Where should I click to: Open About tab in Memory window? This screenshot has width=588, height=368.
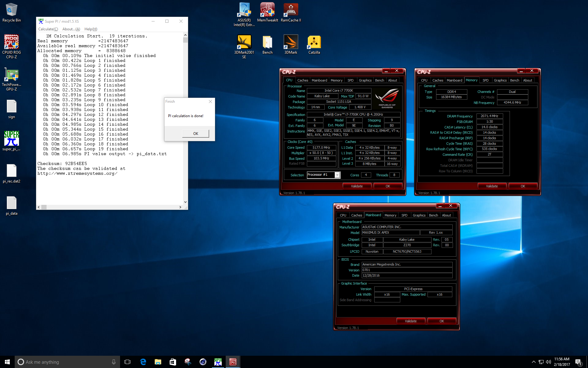click(x=527, y=80)
